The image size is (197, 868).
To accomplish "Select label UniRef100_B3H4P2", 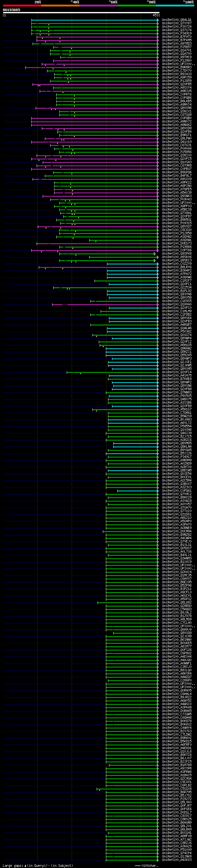I will tap(177, 271).
